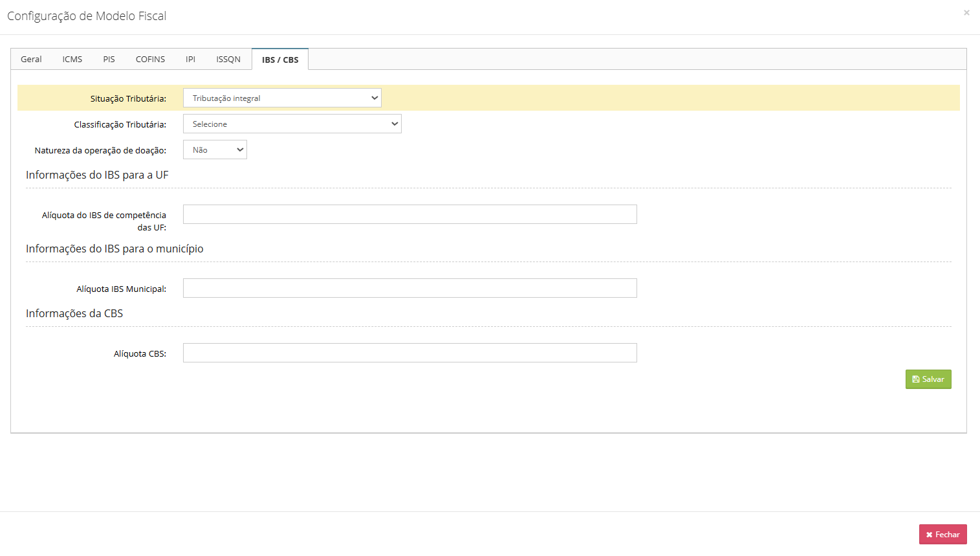Click the Alíquota CBS label text
Screen dimensions: 980x556
(x=140, y=354)
